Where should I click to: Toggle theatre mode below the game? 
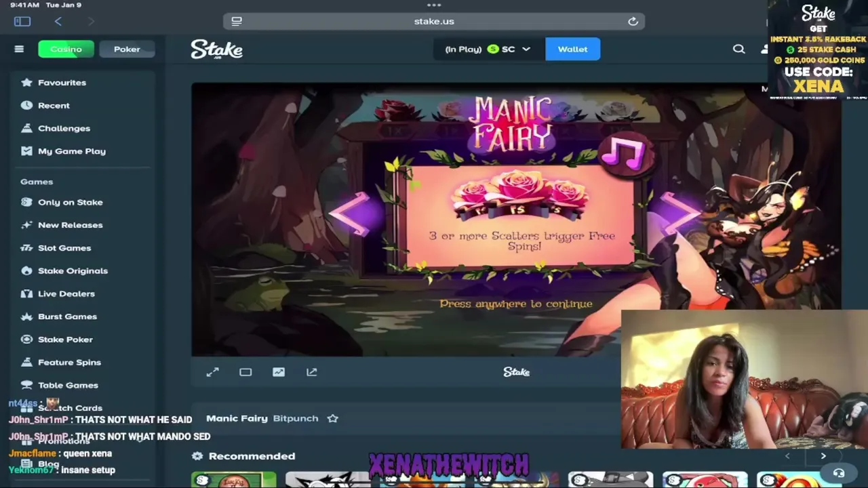(245, 372)
